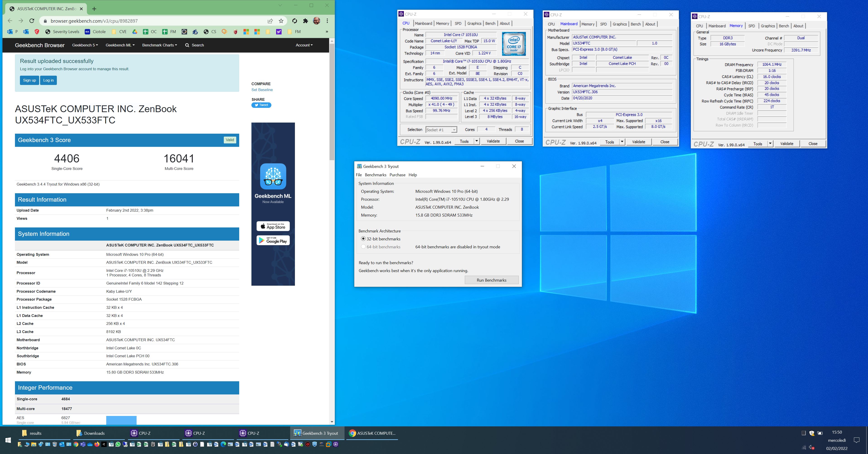
Task: Open the Ciotole GLS bookmark
Action: pos(95,32)
